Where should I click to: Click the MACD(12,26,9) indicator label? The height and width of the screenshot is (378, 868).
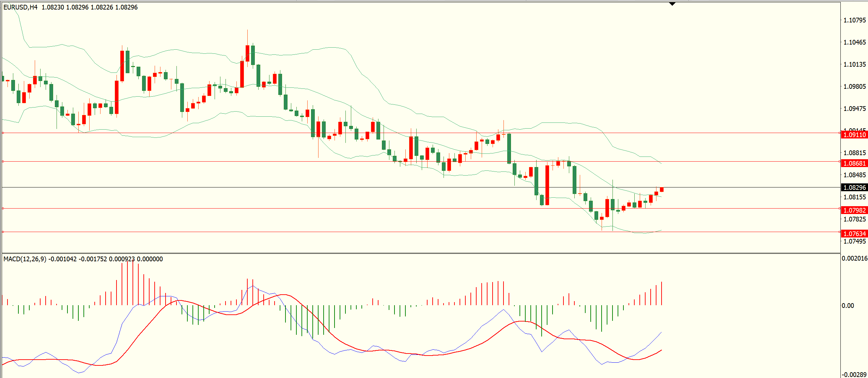tap(25, 259)
